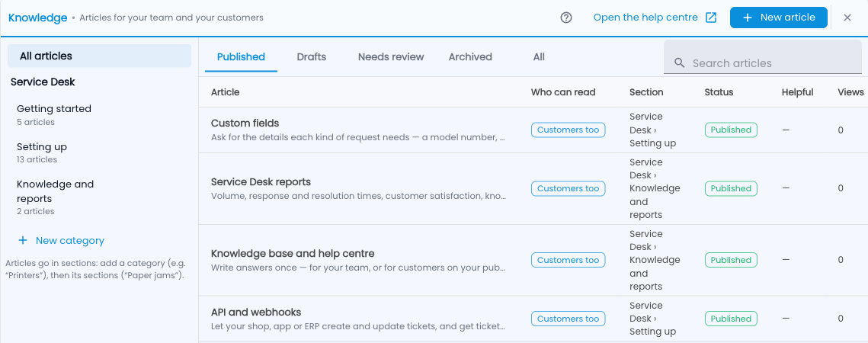
Task: Click the Article column header
Action: point(226,92)
